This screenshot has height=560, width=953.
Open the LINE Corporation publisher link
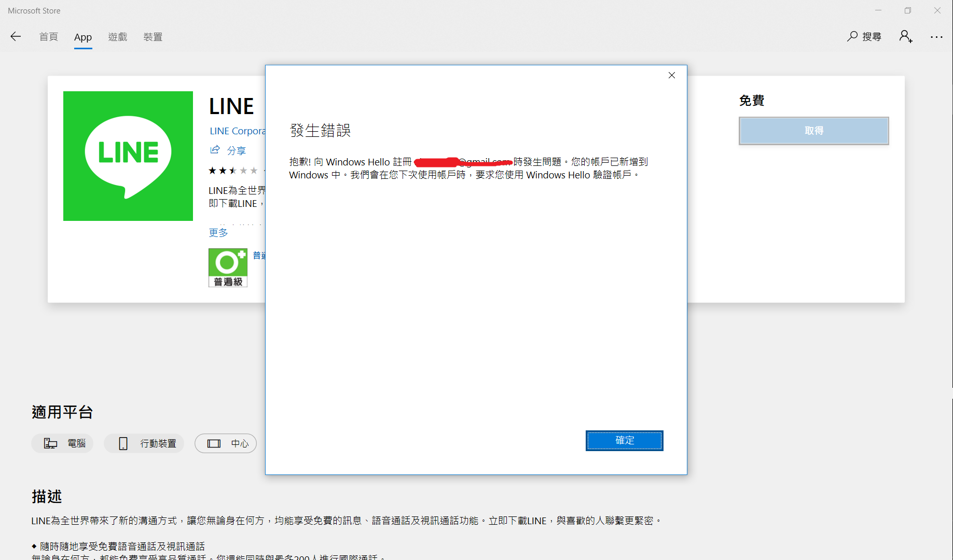point(238,131)
